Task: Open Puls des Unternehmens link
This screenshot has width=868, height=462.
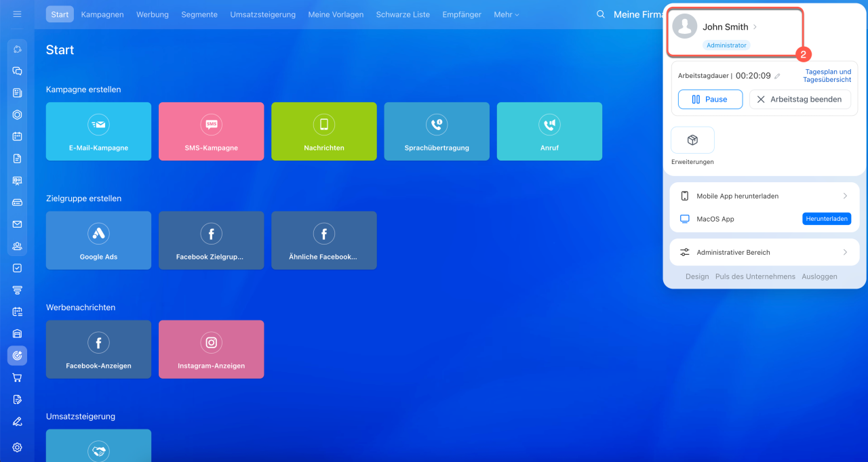Action: [755, 276]
